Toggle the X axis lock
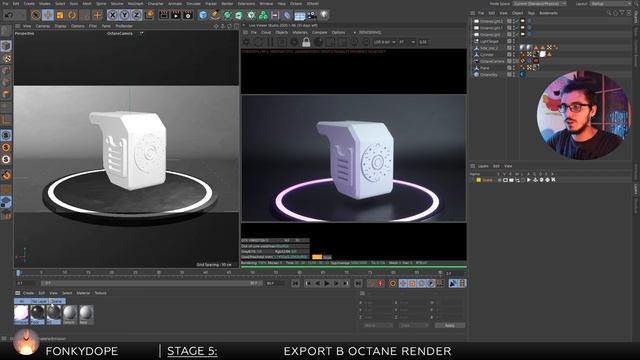Screen dimensions: 640x360 point(113,15)
